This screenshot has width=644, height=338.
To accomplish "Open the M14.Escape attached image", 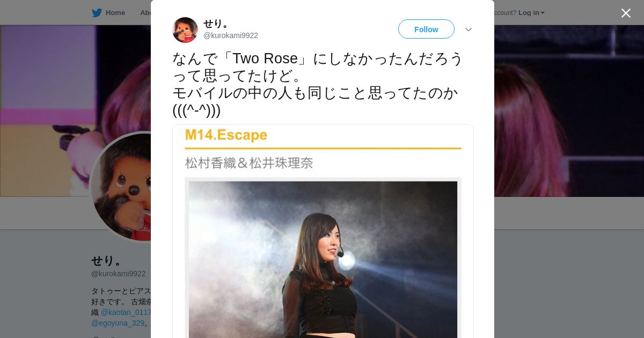I will coord(323,231).
